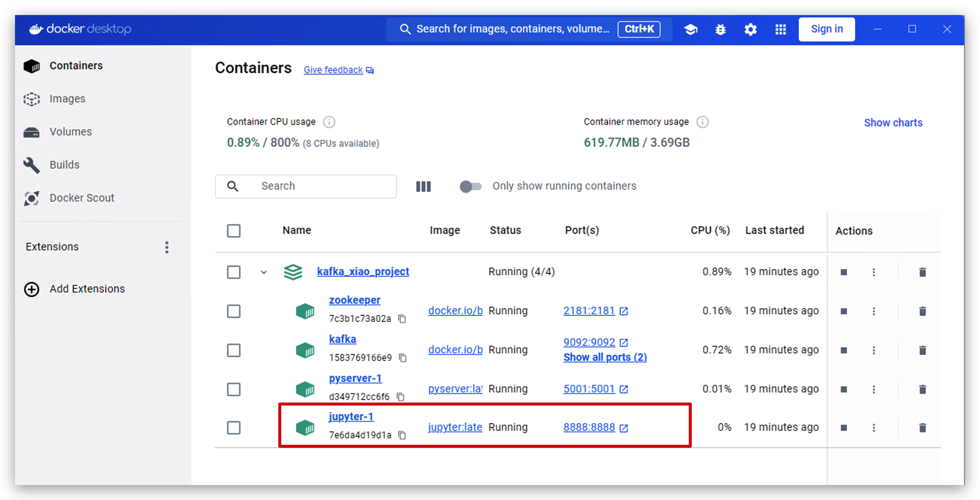
Task: Check the zookeeper row checkbox
Action: coord(234,311)
